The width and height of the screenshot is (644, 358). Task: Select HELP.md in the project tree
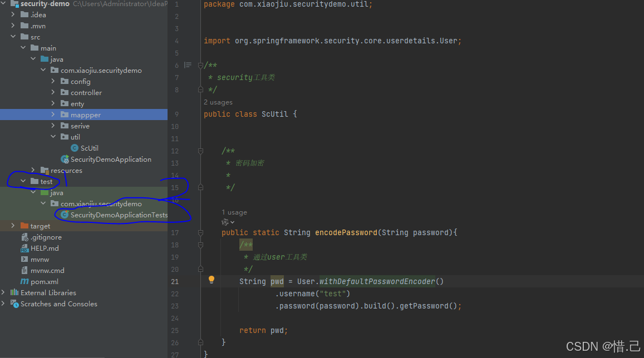(45, 248)
